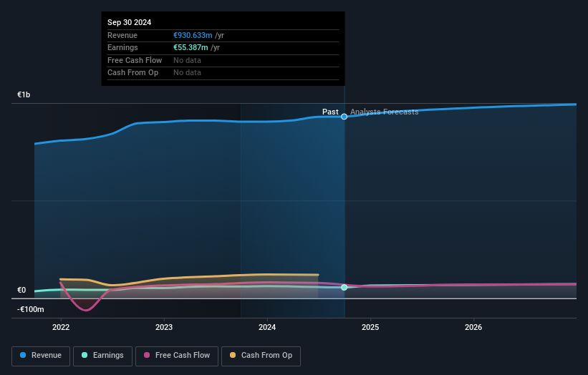Click the pink Free Cash Flow legend dot

147,355
